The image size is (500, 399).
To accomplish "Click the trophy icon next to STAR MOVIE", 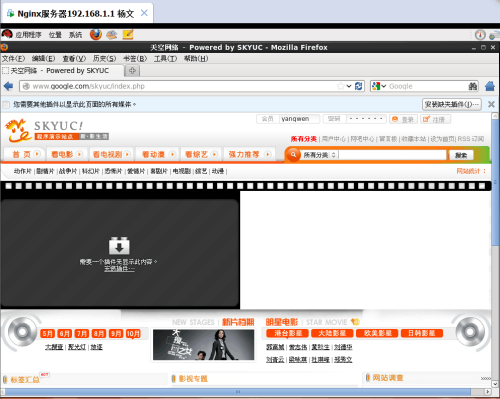I will [355, 322].
